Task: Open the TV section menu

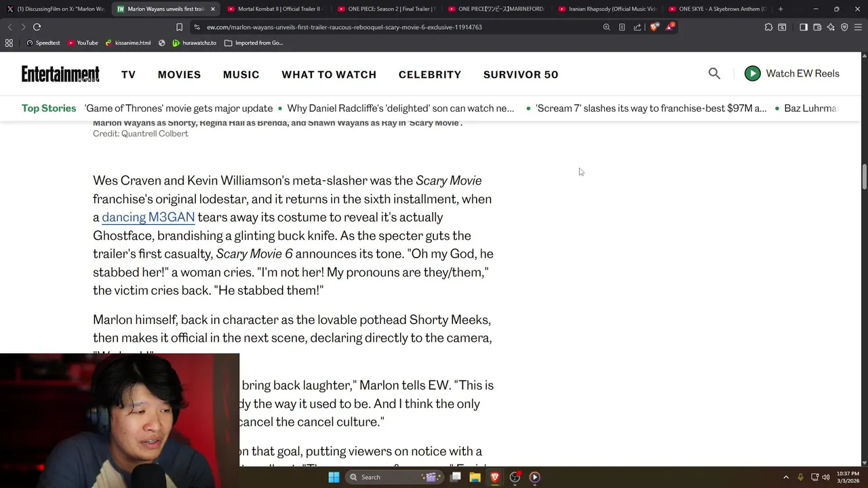Action: pos(129,75)
